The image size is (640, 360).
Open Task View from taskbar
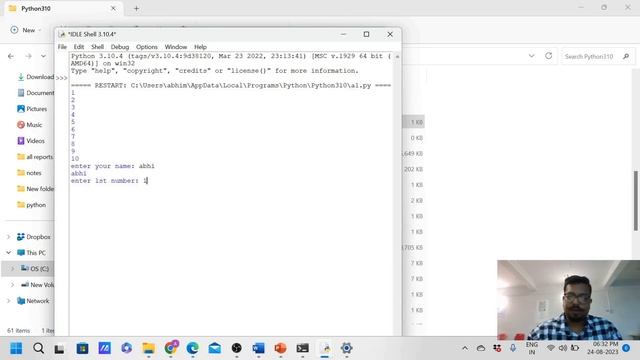[60, 349]
